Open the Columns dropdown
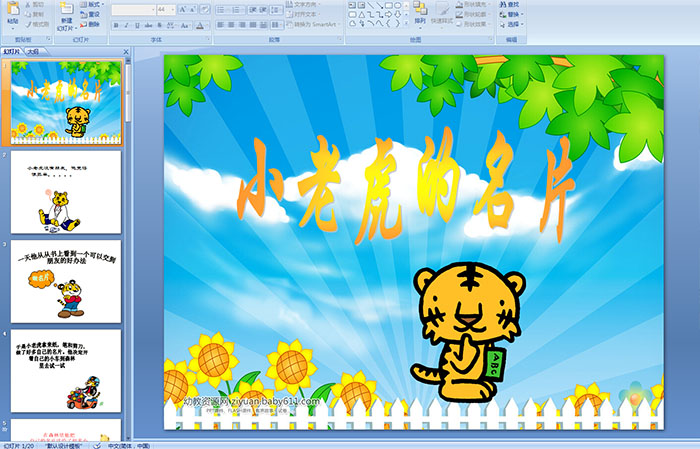The width and height of the screenshot is (700, 449). pos(277,25)
